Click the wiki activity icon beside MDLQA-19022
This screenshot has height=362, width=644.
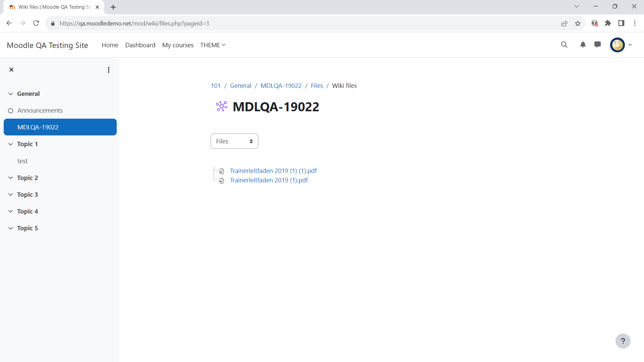[x=222, y=107]
